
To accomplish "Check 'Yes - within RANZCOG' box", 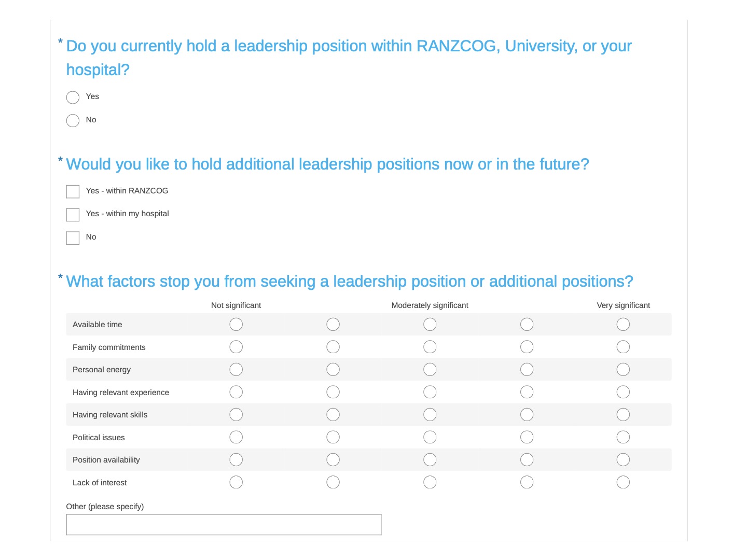I will 73,192.
